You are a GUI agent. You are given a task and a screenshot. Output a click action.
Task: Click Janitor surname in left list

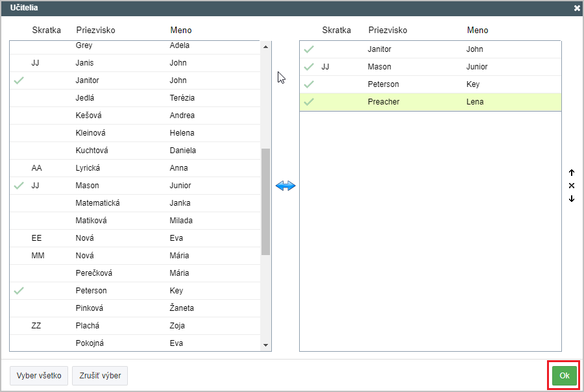tap(87, 80)
